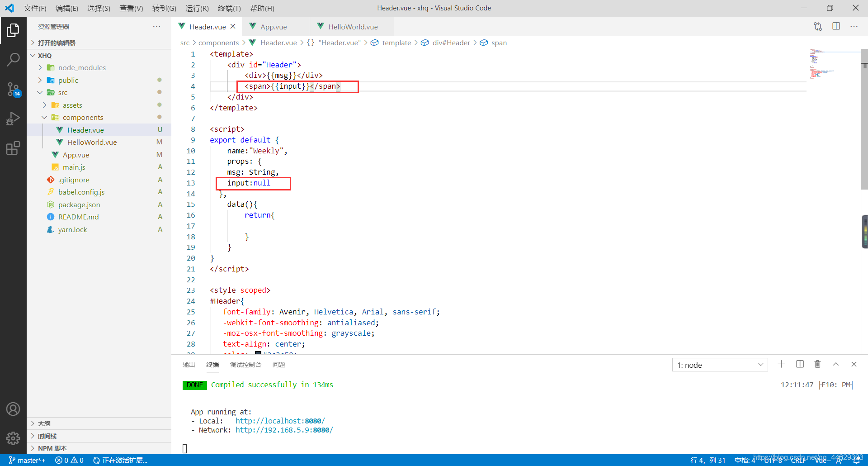The image size is (868, 466).
Task: Click the div#Header breadcrumb segment
Action: coord(446,43)
